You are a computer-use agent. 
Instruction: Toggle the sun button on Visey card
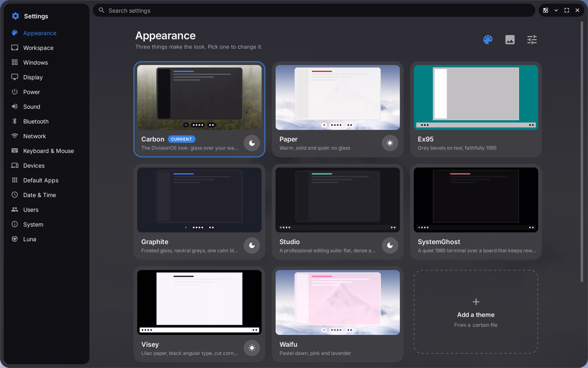(x=252, y=348)
